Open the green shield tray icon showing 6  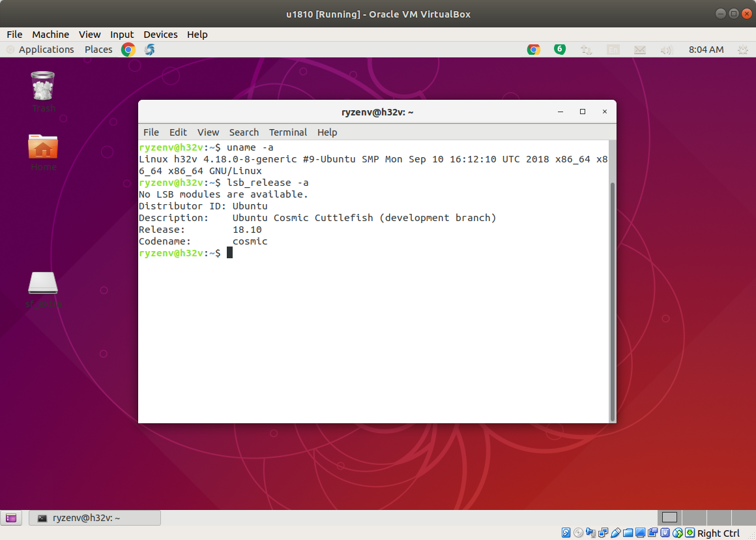click(560, 49)
